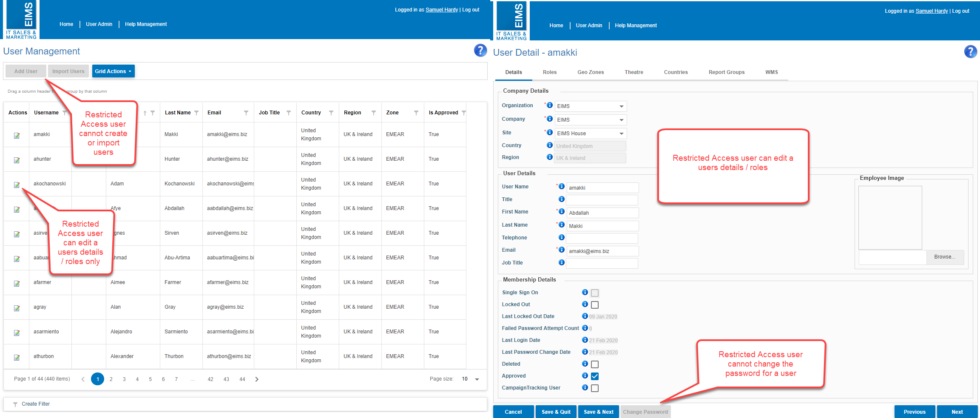Open the Page size dropdown

click(x=471, y=379)
